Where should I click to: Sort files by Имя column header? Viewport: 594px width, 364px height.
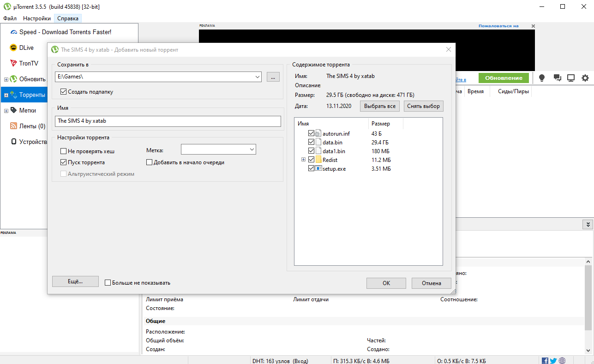331,124
